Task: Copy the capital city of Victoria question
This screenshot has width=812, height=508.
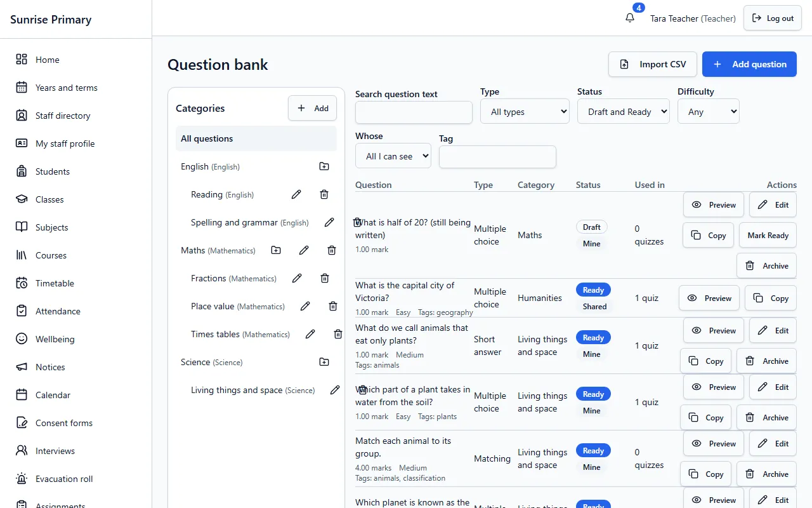Action: coord(771,298)
